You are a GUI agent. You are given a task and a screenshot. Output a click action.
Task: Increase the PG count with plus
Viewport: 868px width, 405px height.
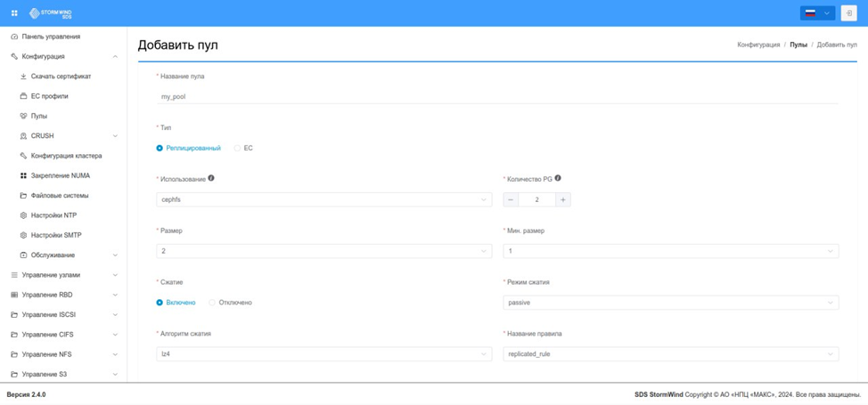tap(563, 199)
